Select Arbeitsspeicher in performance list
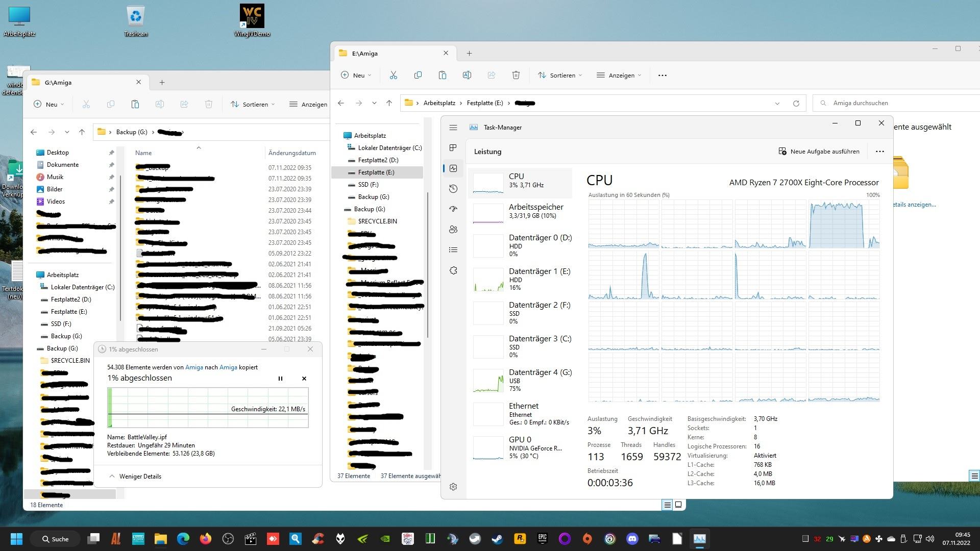This screenshot has height=551, width=980. tap(520, 212)
